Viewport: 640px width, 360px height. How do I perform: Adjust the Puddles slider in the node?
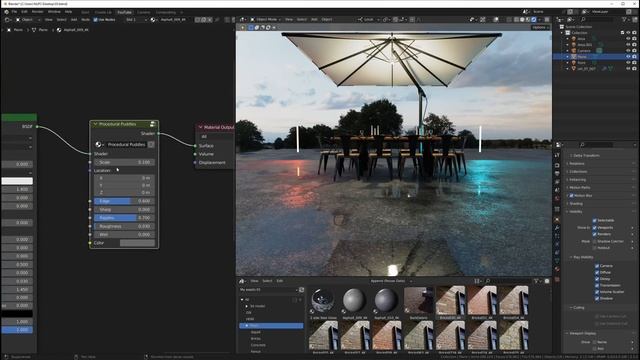[124, 218]
